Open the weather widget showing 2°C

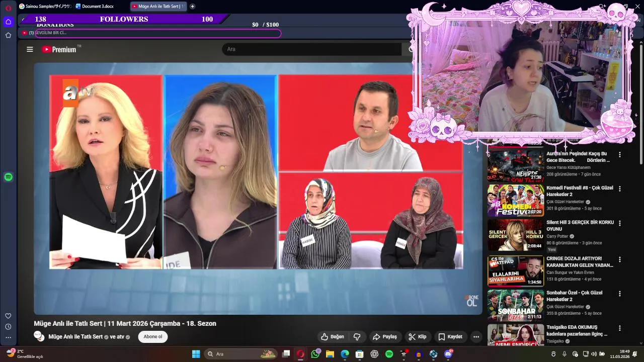[25, 354]
